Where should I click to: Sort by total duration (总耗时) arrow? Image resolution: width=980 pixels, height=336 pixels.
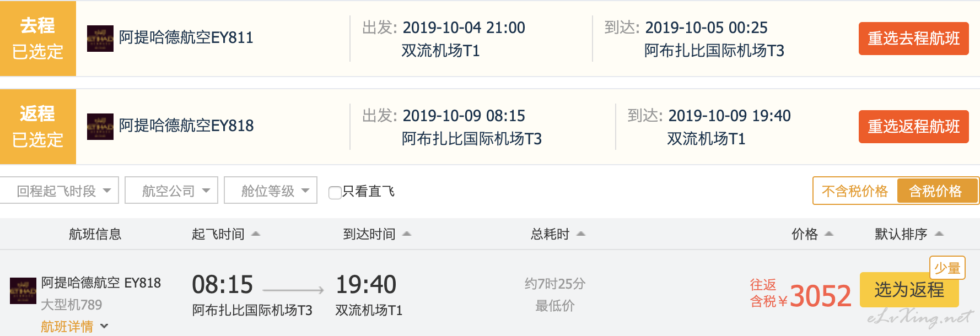(580, 234)
